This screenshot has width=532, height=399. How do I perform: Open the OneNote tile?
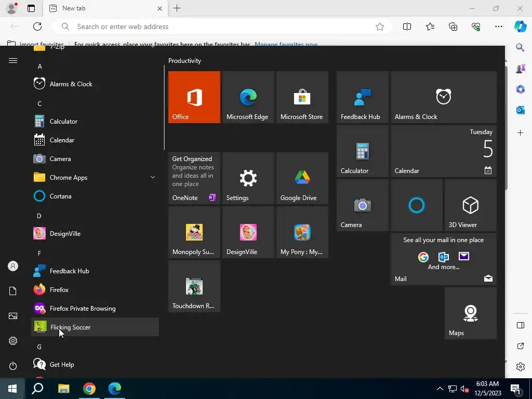pyautogui.click(x=194, y=178)
